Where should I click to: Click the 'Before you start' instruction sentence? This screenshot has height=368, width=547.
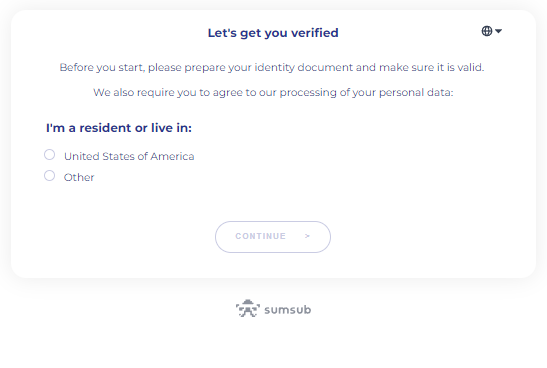[x=272, y=67]
